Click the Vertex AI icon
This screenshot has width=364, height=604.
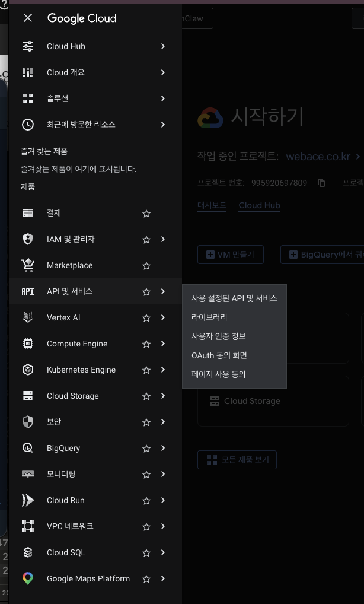click(x=28, y=317)
